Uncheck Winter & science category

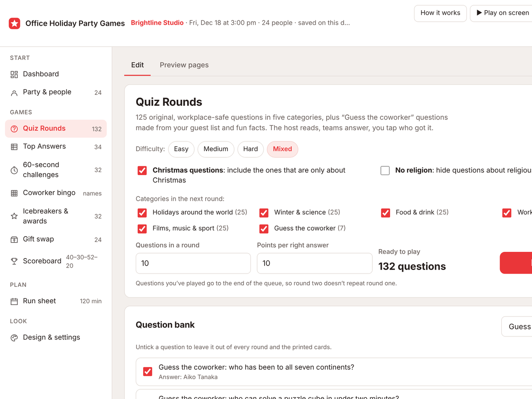(x=263, y=212)
